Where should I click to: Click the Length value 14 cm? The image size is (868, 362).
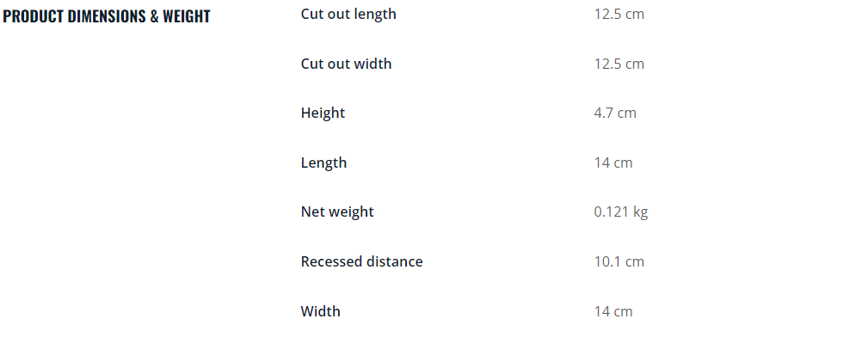613,163
